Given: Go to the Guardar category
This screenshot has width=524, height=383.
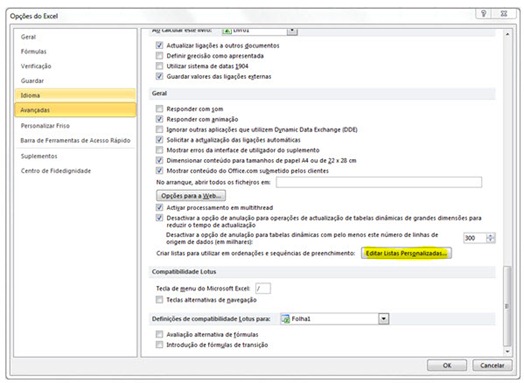Looking at the screenshot, I should point(32,81).
